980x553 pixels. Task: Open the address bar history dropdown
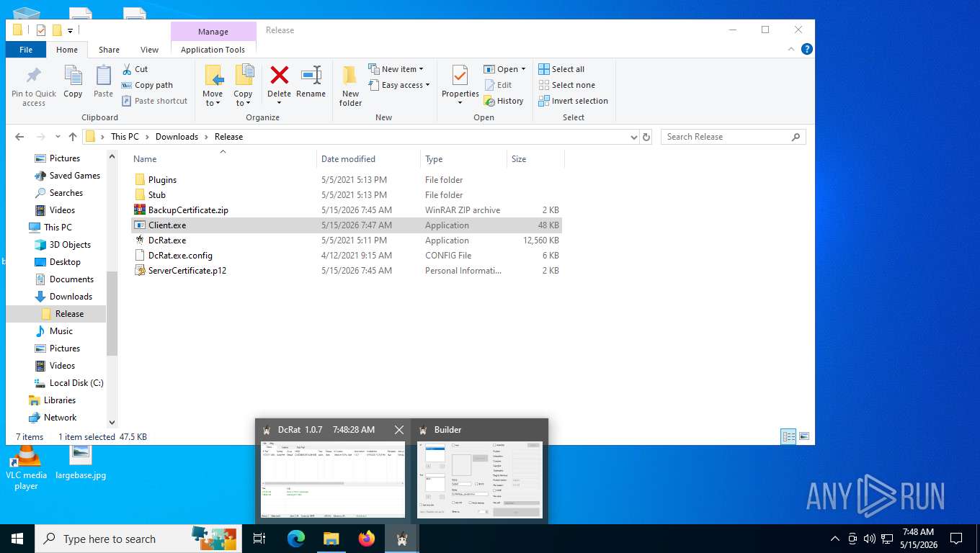[633, 137]
